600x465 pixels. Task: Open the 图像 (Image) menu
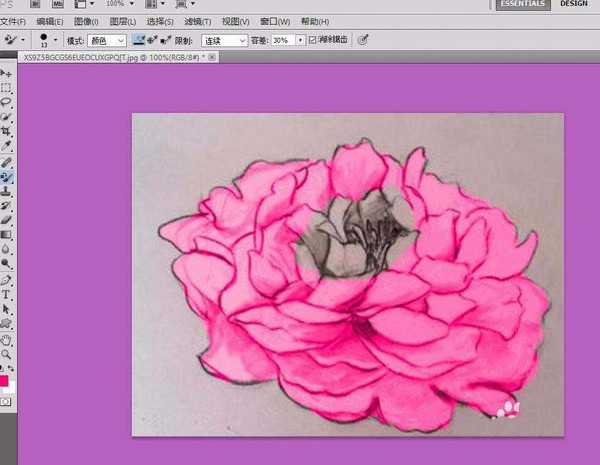click(86, 21)
